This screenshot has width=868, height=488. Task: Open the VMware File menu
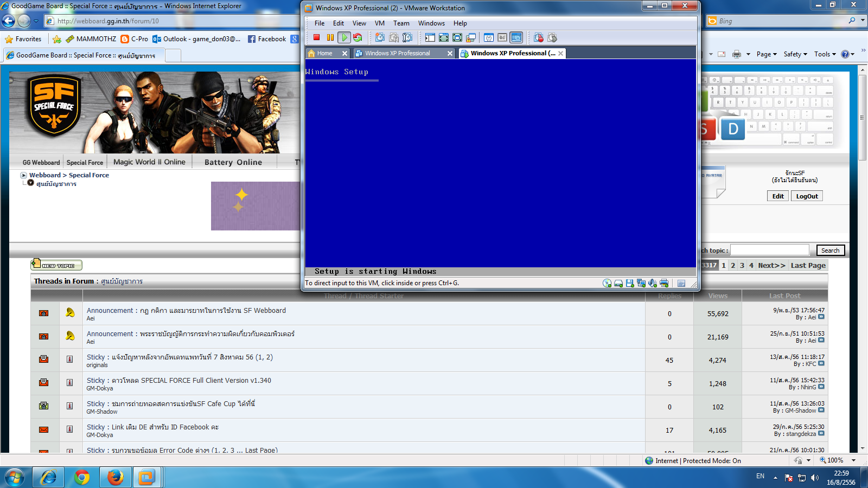(x=320, y=23)
